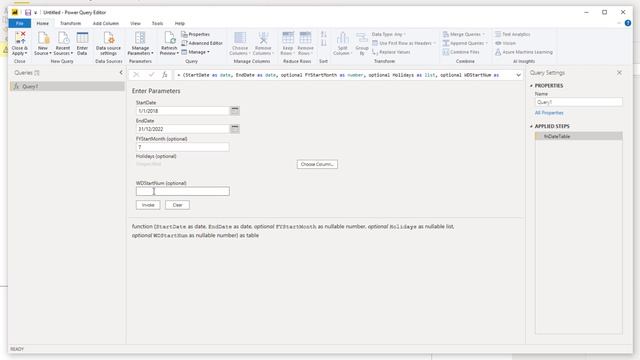The height and width of the screenshot is (360, 640).
Task: Click Use First Row as Headers
Action: pyautogui.click(x=403, y=43)
